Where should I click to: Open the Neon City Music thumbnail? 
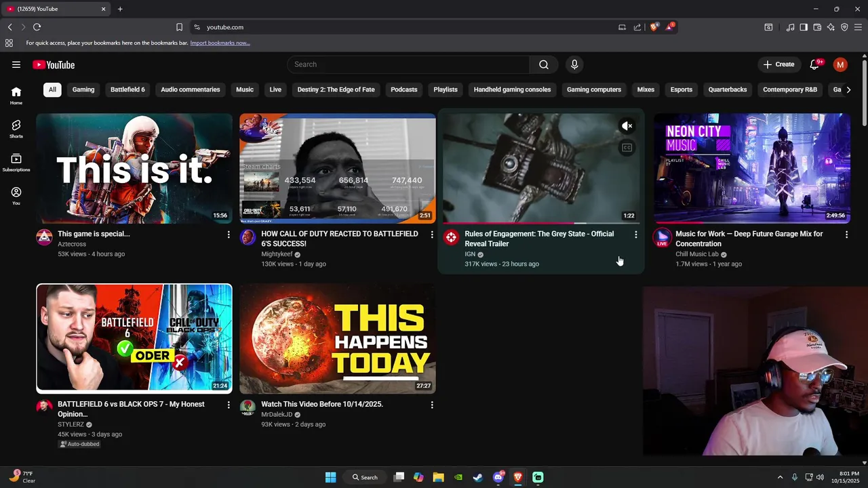751,168
